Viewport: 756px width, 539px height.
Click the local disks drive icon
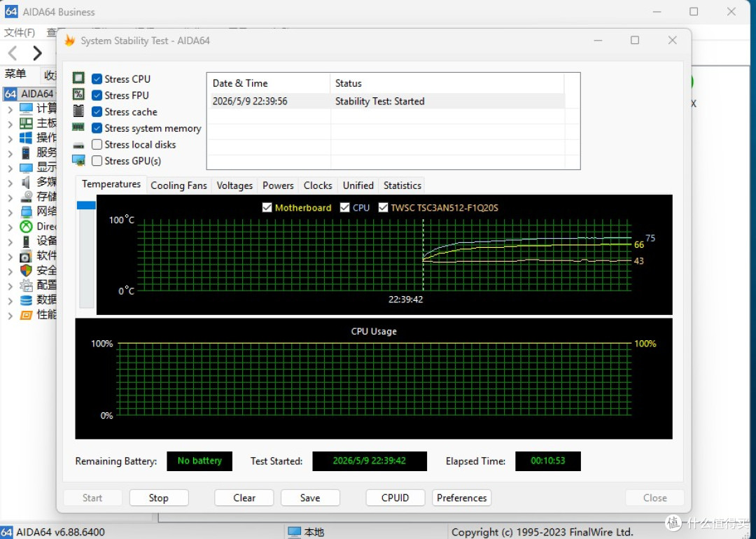point(78,145)
